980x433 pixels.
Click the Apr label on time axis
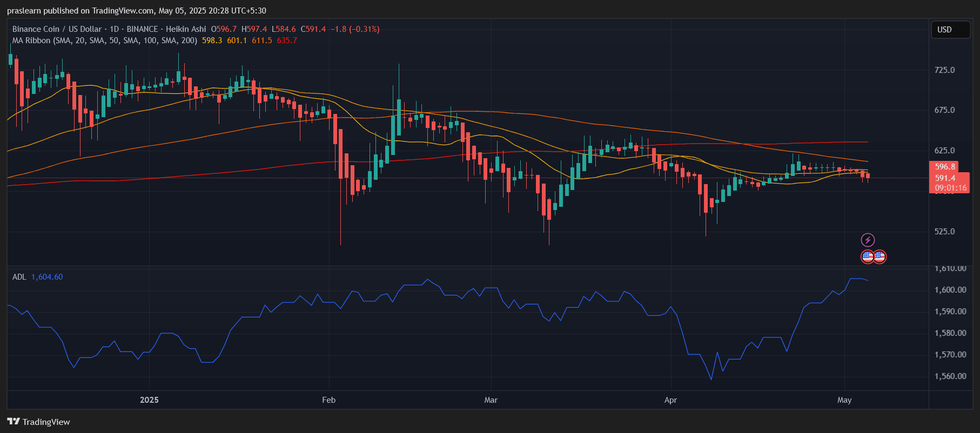click(x=670, y=400)
